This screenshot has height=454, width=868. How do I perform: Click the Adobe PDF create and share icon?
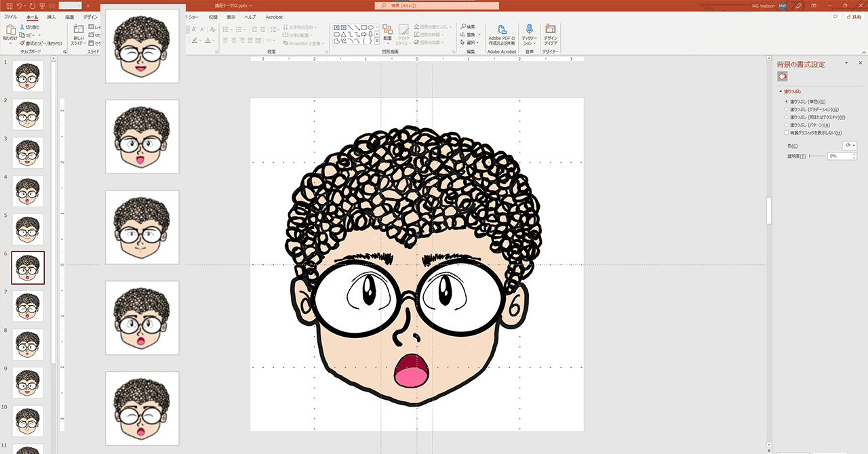pos(502,30)
